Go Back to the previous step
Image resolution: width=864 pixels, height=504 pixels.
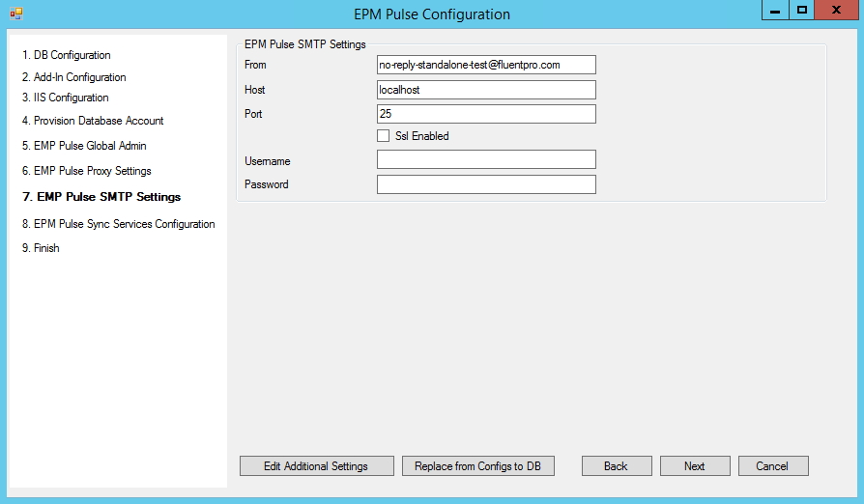[617, 466]
